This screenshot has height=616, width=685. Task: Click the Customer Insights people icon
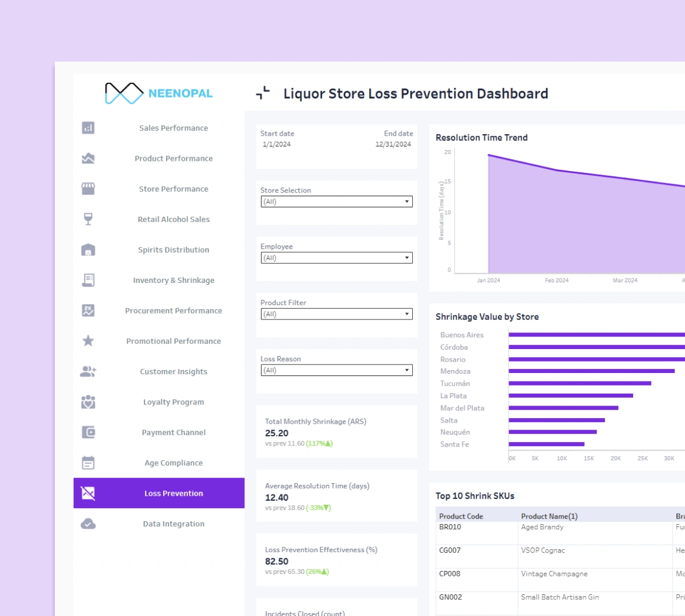88,371
